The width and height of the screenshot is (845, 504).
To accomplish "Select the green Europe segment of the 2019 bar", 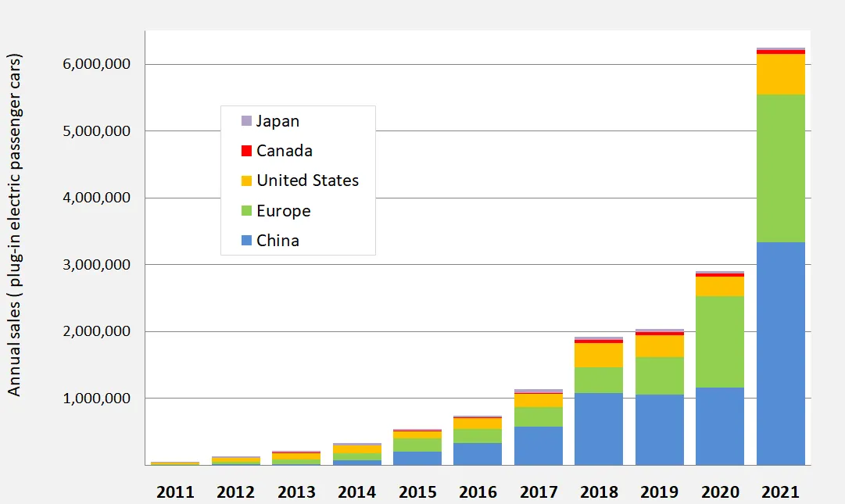I will click(x=660, y=376).
